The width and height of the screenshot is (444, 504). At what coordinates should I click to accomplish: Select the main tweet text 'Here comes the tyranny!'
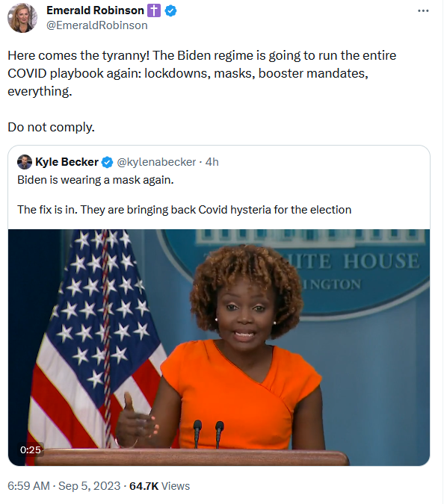(x=78, y=55)
